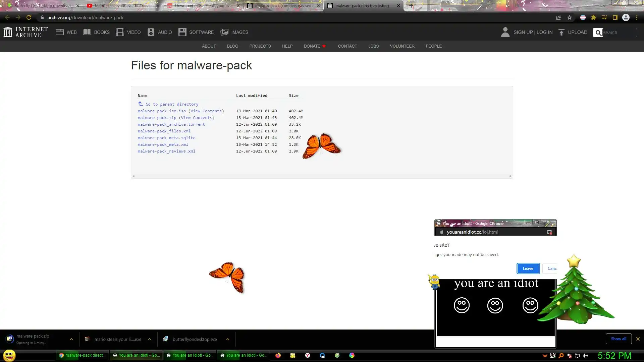Image resolution: width=644 pixels, height=362 pixels.
Task: Click the Upload arrow icon
Action: (x=561, y=32)
